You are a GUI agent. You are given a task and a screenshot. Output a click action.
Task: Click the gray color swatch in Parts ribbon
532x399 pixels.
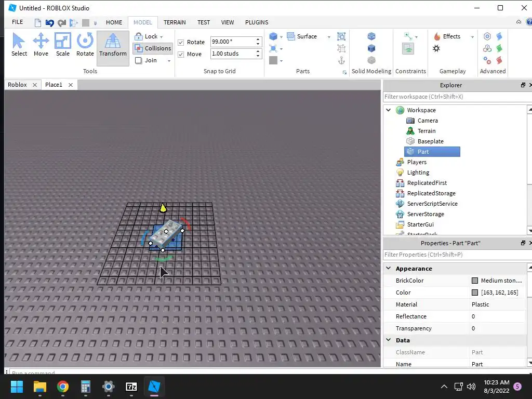click(x=273, y=60)
